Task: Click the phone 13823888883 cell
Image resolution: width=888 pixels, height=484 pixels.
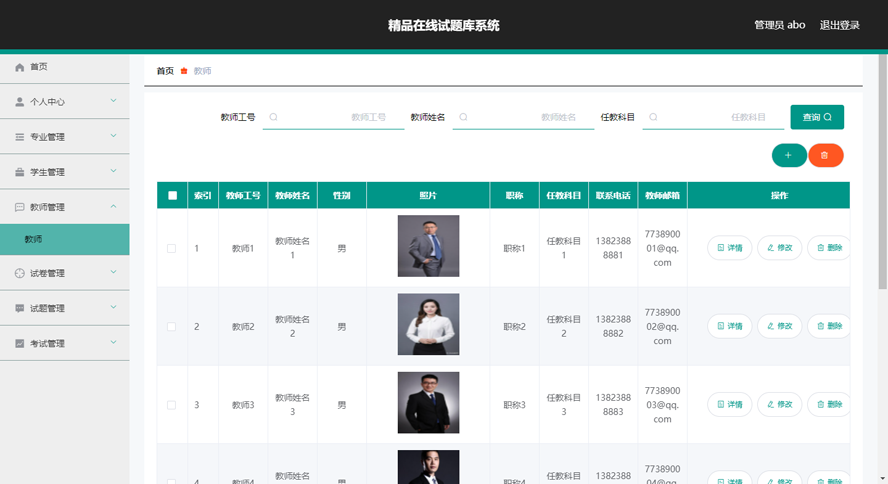Action: coord(613,405)
